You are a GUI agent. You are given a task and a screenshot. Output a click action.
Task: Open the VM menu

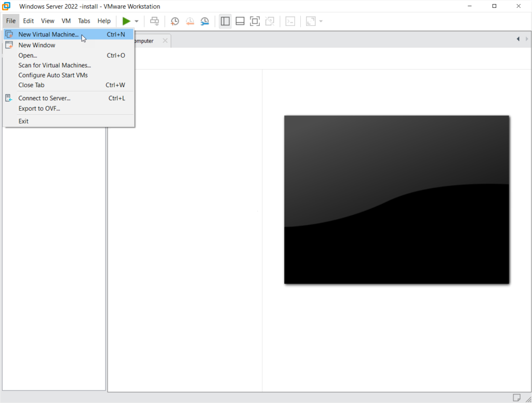[66, 21]
